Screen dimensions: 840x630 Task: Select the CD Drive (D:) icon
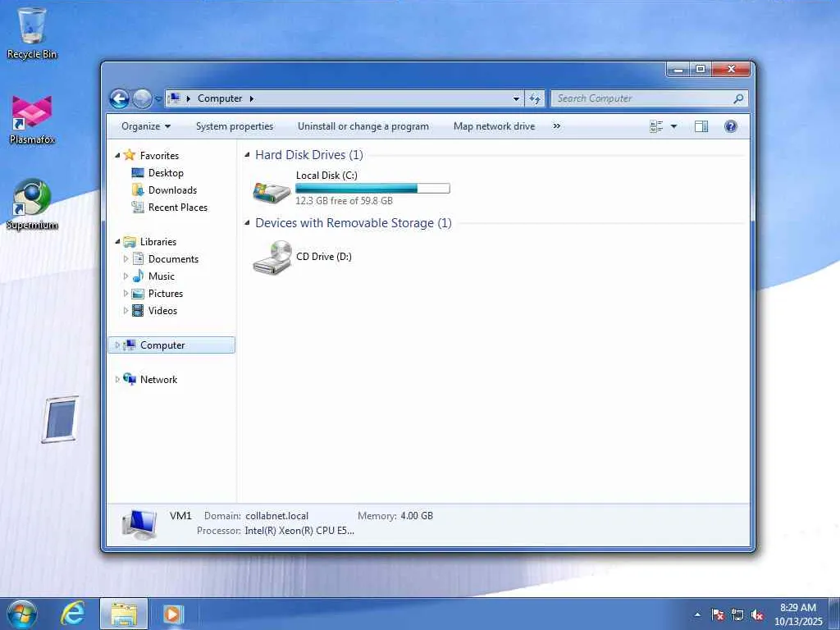(x=272, y=257)
